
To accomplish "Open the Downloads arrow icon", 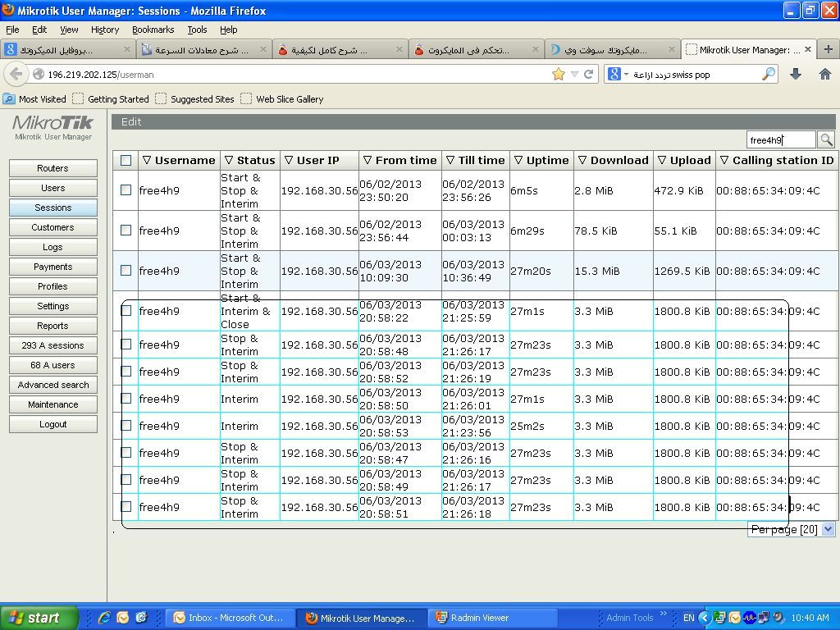I will [x=796, y=74].
